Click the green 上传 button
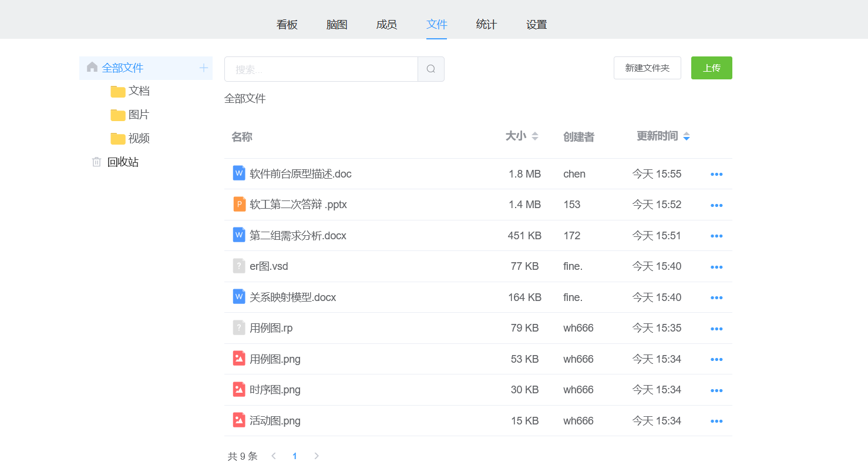The width and height of the screenshot is (868, 475). (711, 68)
